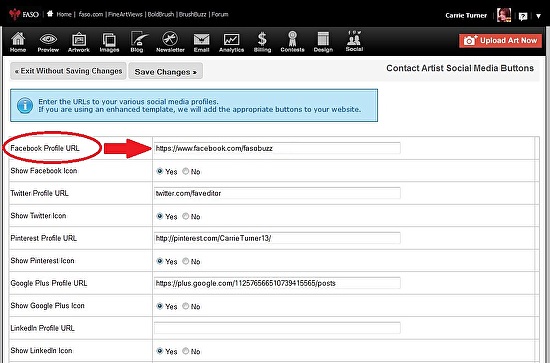Follow the faso.com link
The width and height of the screenshot is (550, 363).
(x=91, y=14)
